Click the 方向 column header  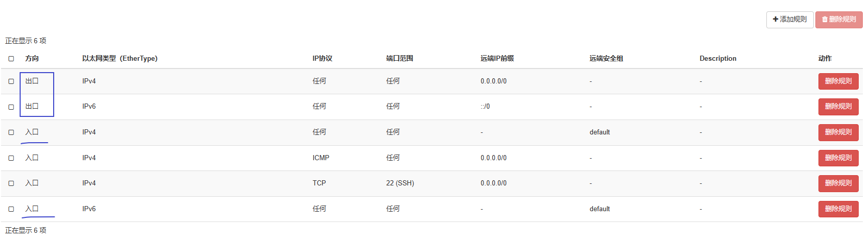(32, 59)
